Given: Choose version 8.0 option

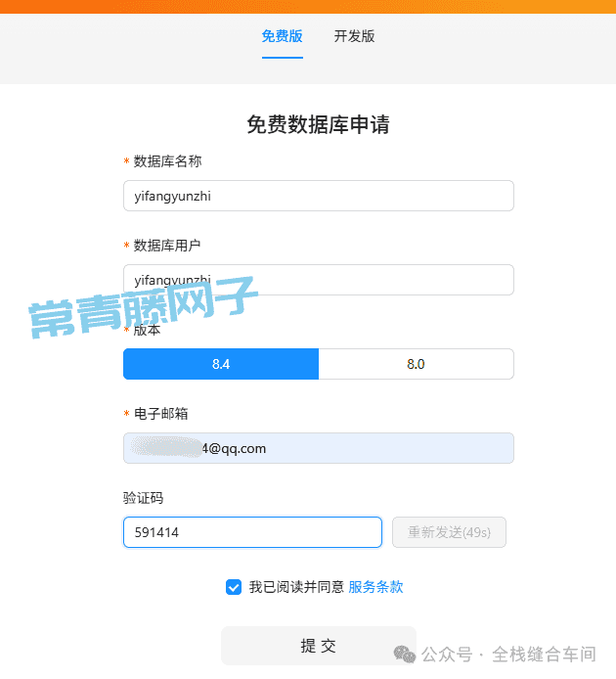Looking at the screenshot, I should click(x=416, y=364).
